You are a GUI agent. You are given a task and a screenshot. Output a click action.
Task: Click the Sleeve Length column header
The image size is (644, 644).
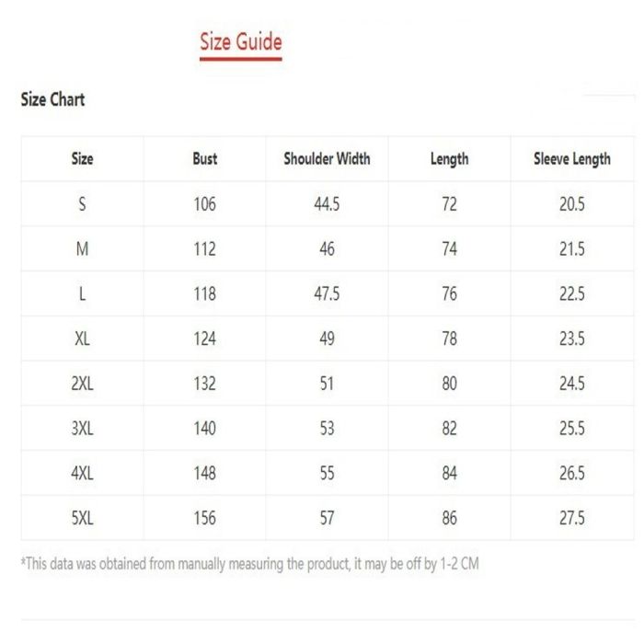(x=571, y=159)
